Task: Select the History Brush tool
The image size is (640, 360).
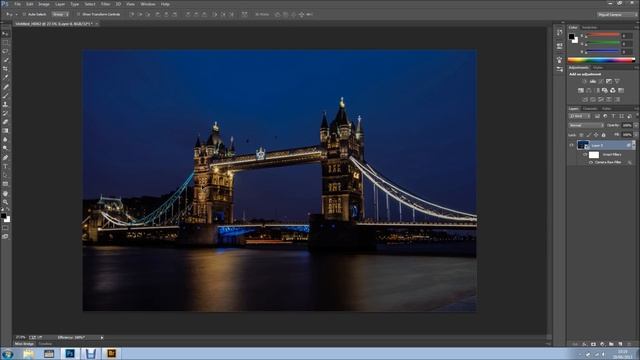Action: [x=5, y=113]
